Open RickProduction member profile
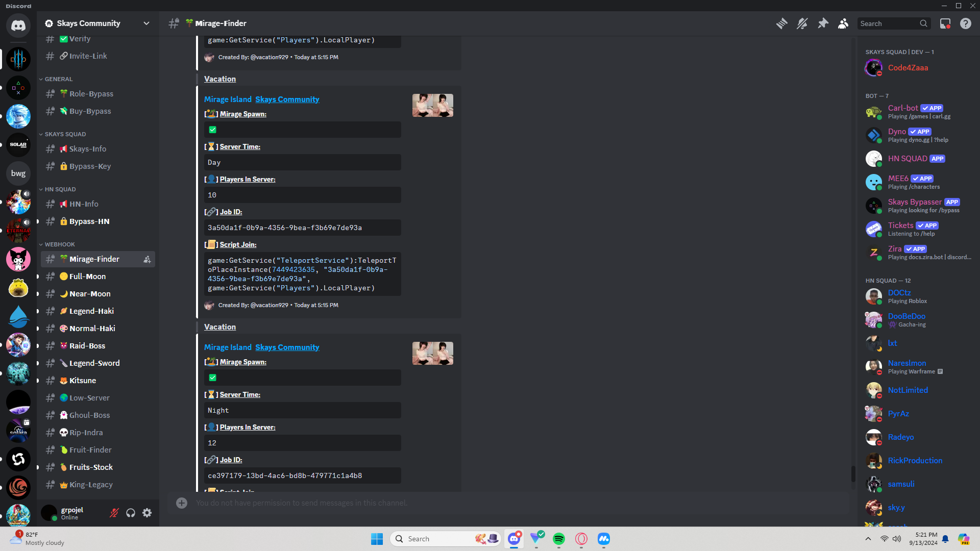 pos(916,461)
